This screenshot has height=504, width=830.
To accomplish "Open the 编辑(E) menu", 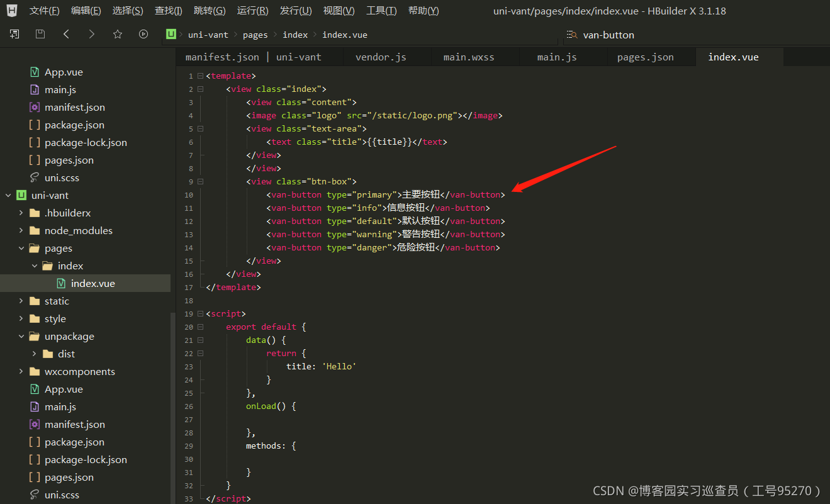I will click(86, 11).
